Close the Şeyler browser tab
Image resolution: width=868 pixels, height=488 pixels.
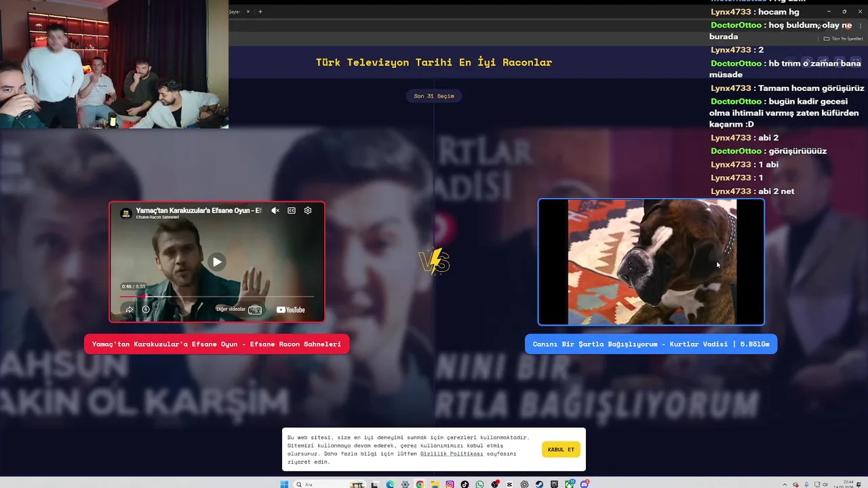coord(248,12)
